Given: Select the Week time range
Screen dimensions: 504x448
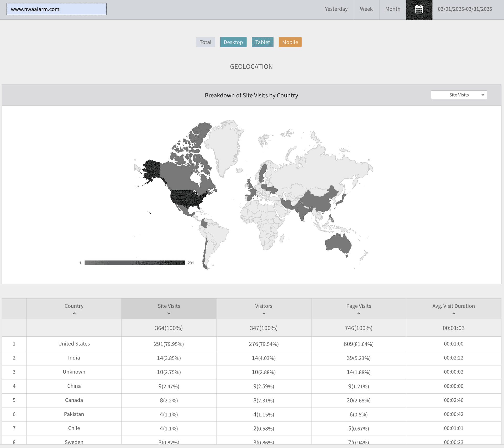Looking at the screenshot, I should [x=366, y=9].
